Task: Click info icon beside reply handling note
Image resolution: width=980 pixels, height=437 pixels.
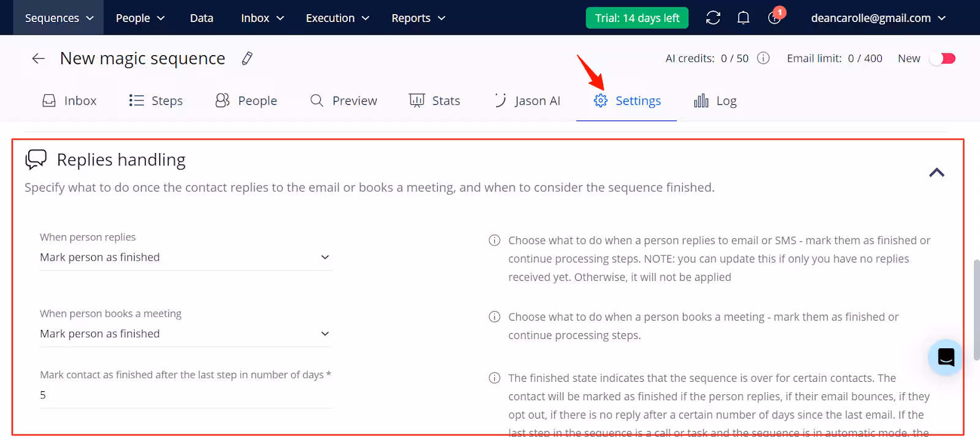Action: coord(494,241)
